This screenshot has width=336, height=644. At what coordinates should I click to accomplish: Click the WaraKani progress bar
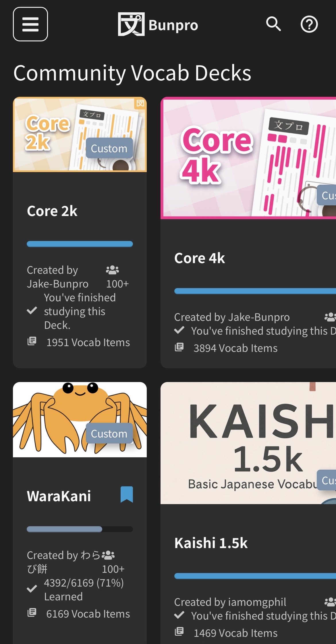(x=80, y=529)
